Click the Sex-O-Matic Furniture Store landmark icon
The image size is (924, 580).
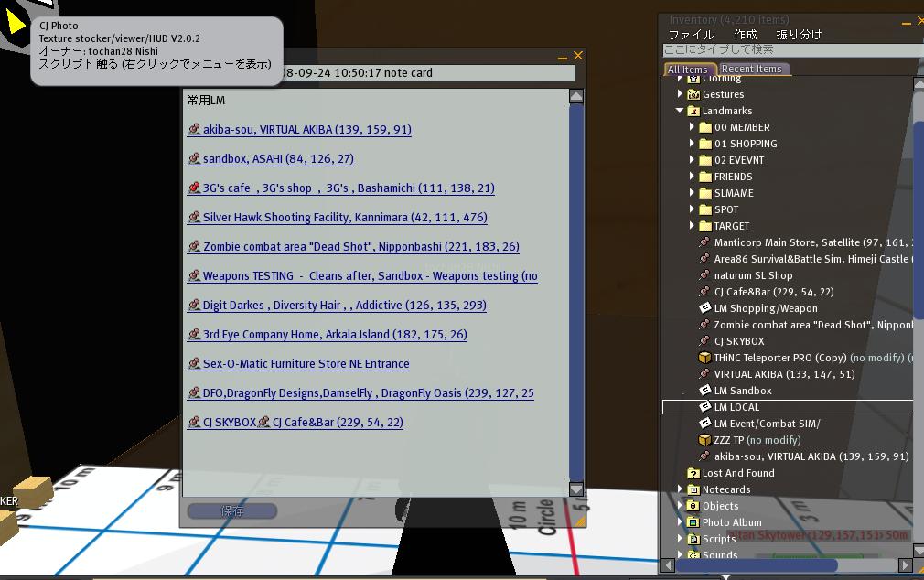194,363
